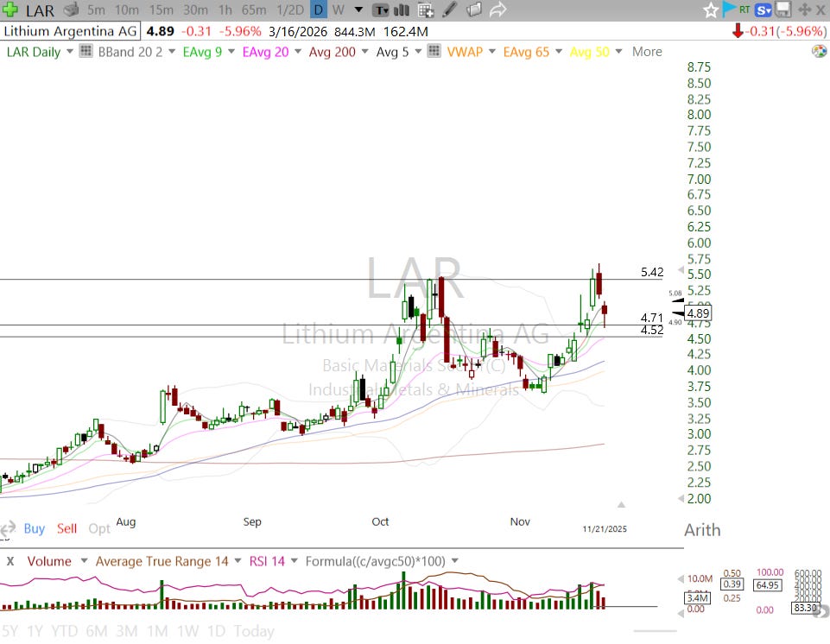Open the text tool icon labeled T
830x644 pixels.
(381, 10)
